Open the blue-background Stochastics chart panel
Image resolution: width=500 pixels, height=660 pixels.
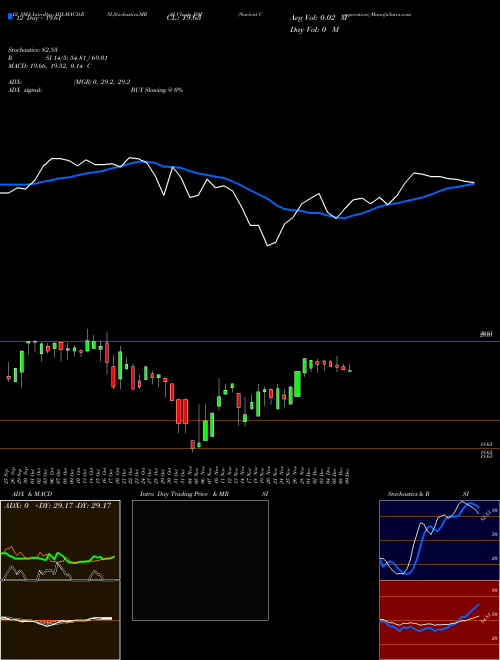point(439,540)
